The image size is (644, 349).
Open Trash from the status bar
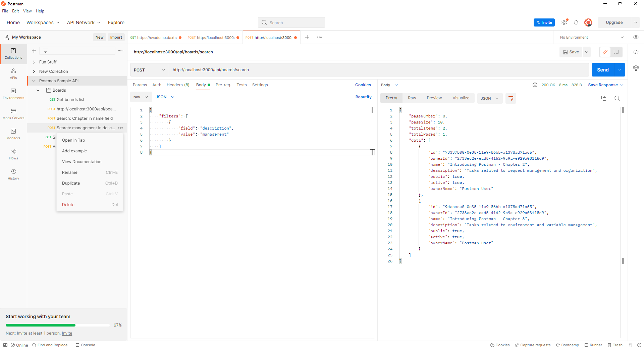[615, 345]
